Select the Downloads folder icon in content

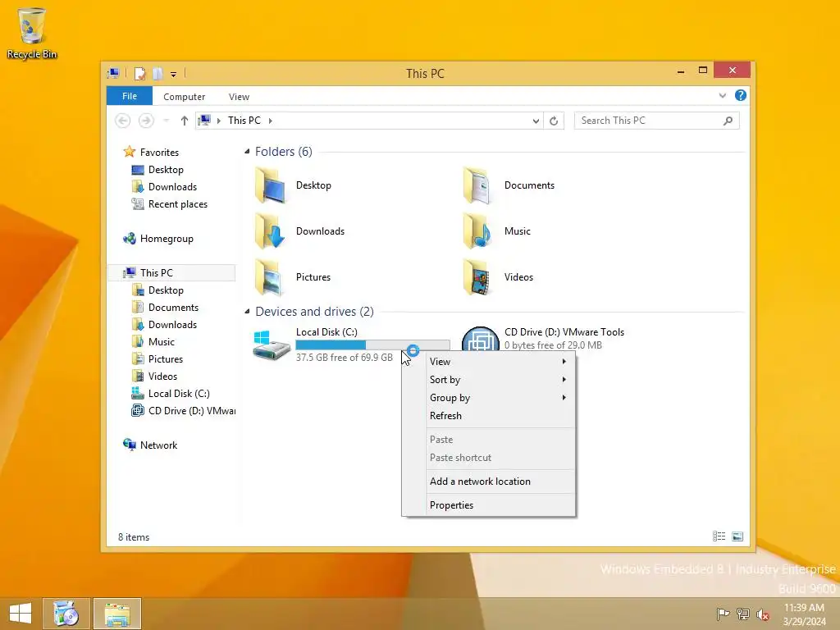(271, 231)
